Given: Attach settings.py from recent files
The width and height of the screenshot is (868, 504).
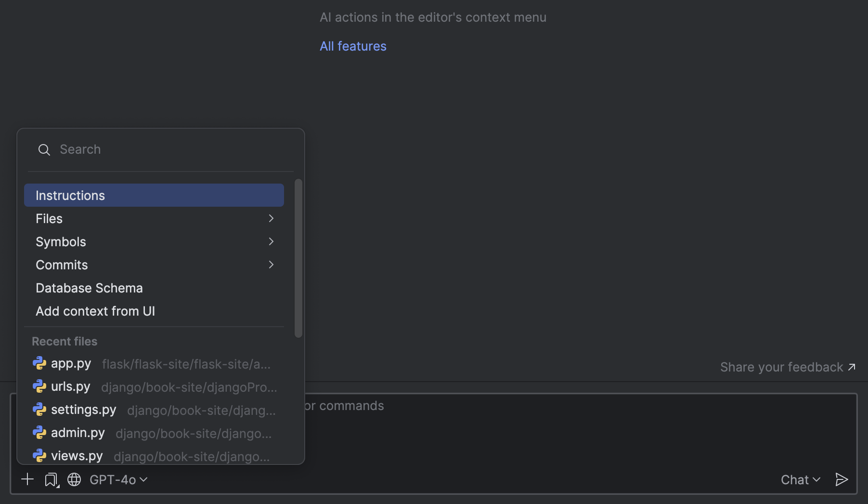Looking at the screenshot, I should coord(84,410).
